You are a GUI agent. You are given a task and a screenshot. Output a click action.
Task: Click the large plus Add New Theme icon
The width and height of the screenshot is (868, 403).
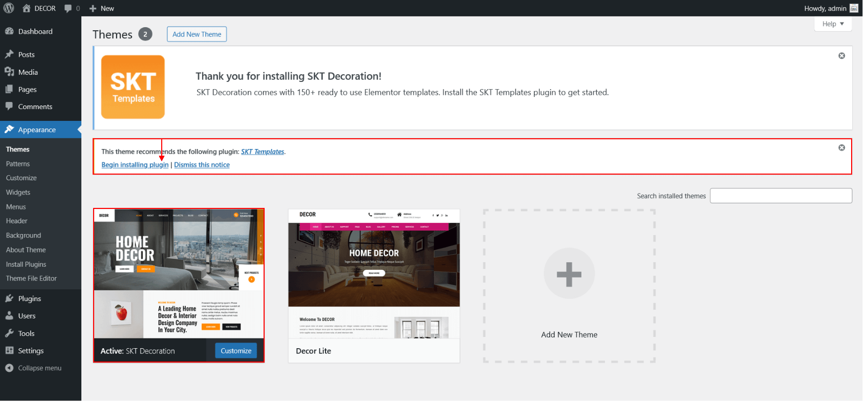[569, 273]
